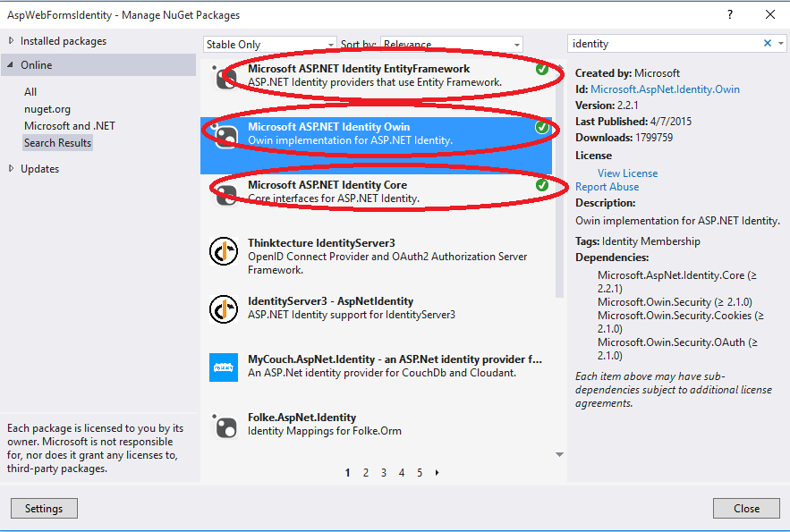The height and width of the screenshot is (532, 790).
Task: Open the search history dropdown arrow
Action: pos(780,43)
